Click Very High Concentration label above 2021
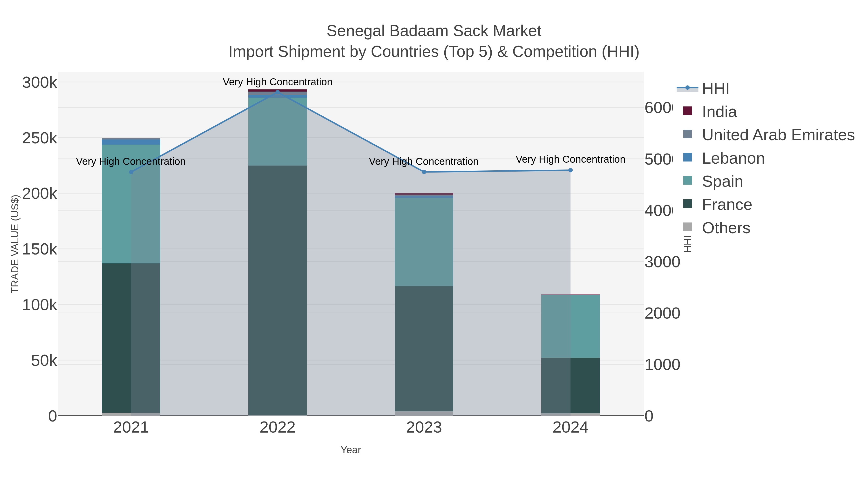Viewport: 868px width, 488px height. coord(131,161)
